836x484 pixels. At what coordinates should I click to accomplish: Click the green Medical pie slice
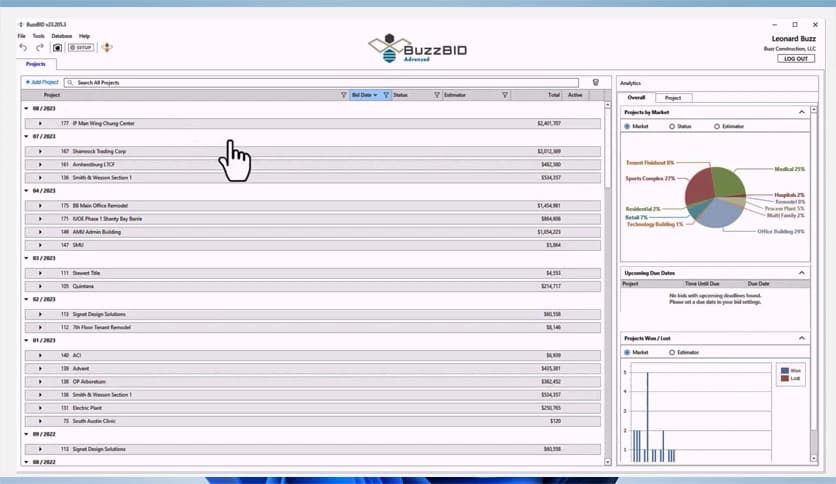[728, 181]
